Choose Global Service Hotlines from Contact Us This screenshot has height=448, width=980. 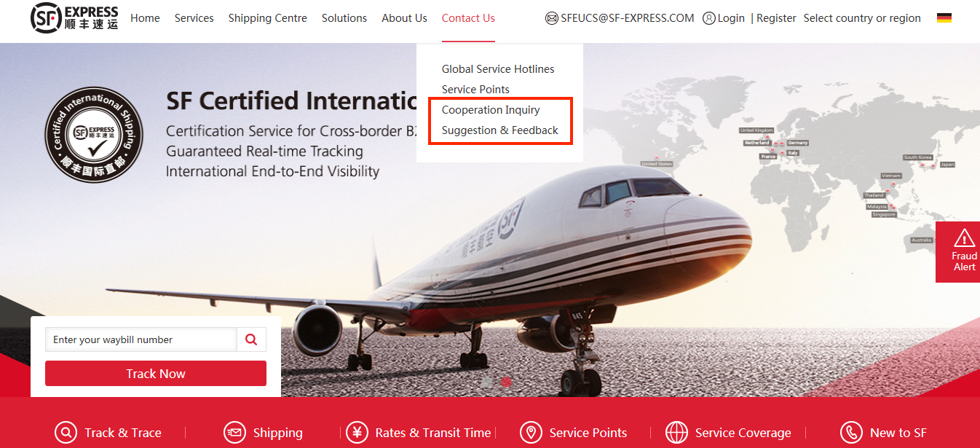tap(498, 69)
